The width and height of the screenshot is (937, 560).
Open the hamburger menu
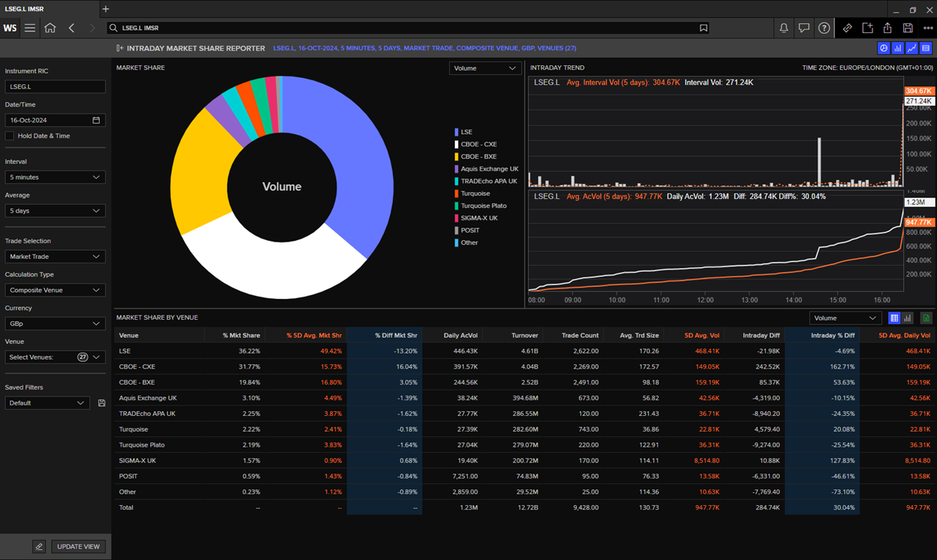[x=29, y=28]
